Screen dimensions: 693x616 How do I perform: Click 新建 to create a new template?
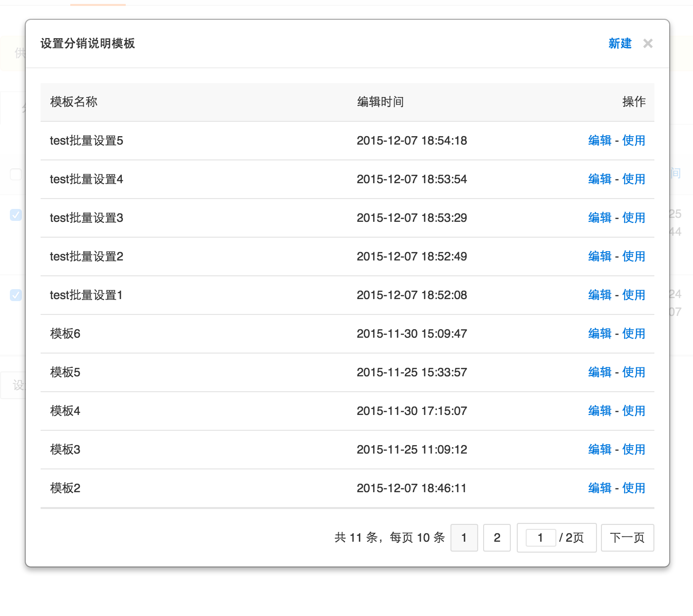tap(620, 44)
